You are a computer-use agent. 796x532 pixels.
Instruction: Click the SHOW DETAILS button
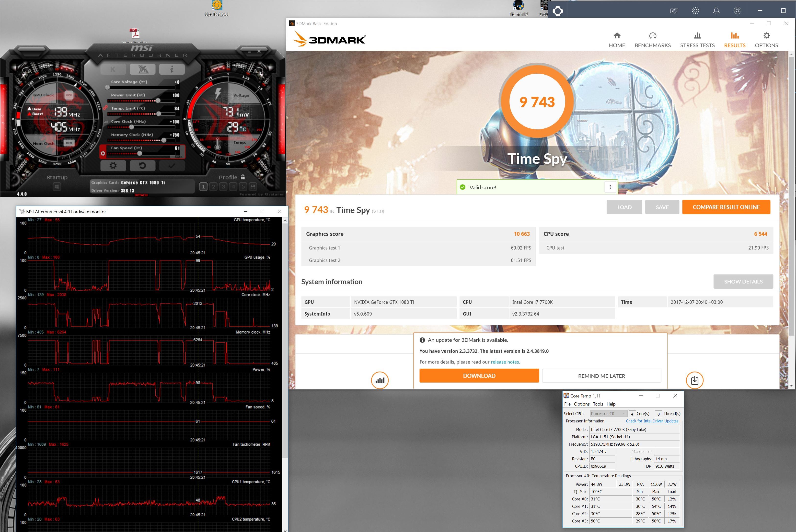pyautogui.click(x=743, y=282)
